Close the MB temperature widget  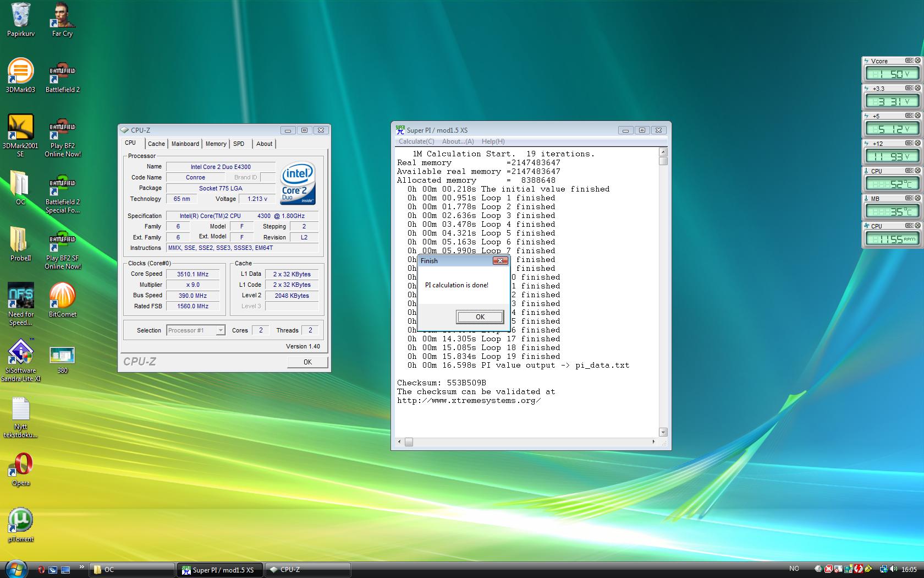pyautogui.click(x=917, y=198)
